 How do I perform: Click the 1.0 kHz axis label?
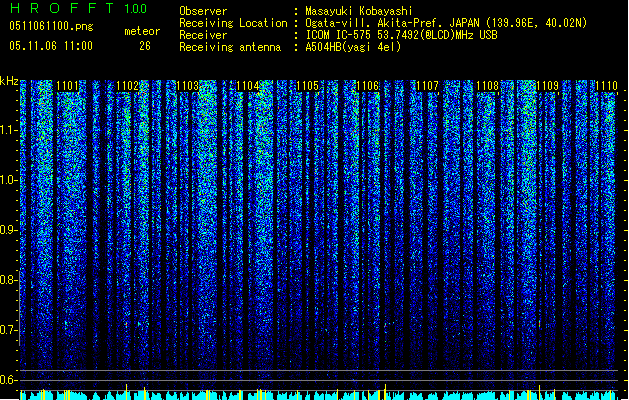pyautogui.click(x=8, y=180)
